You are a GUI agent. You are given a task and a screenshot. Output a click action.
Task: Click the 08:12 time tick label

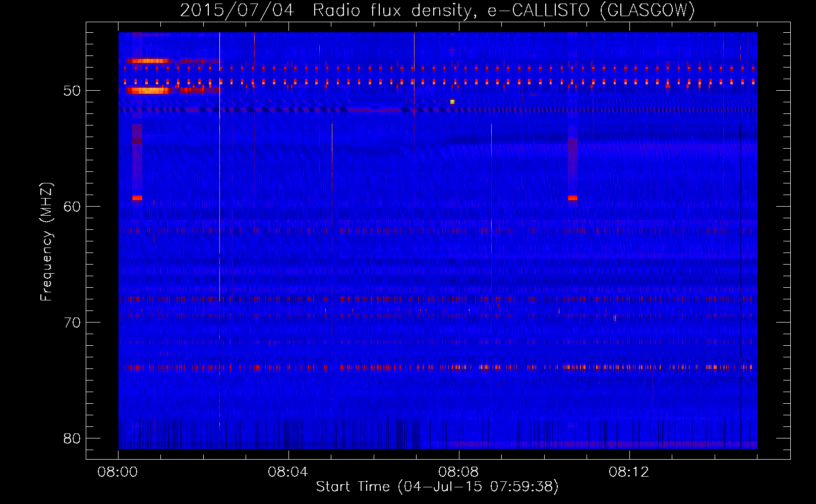tap(629, 472)
